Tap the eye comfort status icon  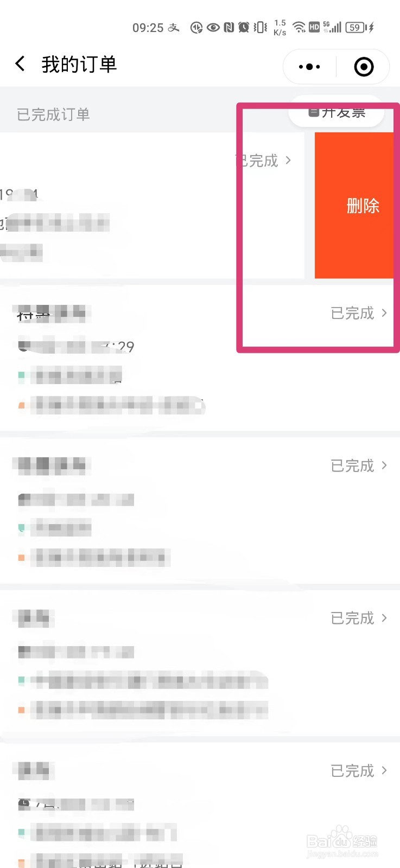point(213,27)
